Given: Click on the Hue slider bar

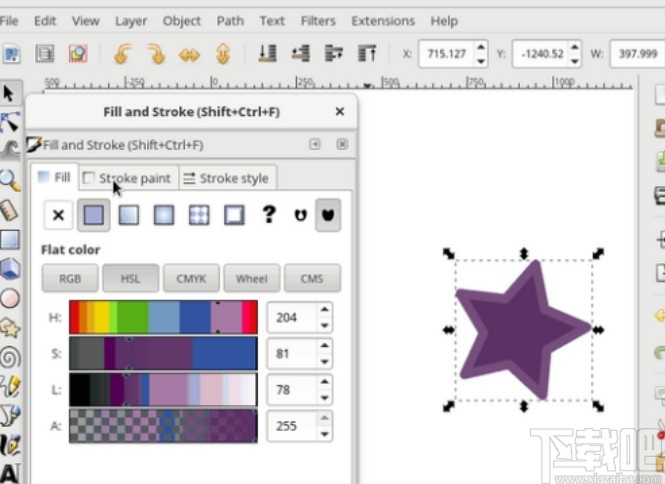Looking at the screenshot, I should [x=163, y=317].
